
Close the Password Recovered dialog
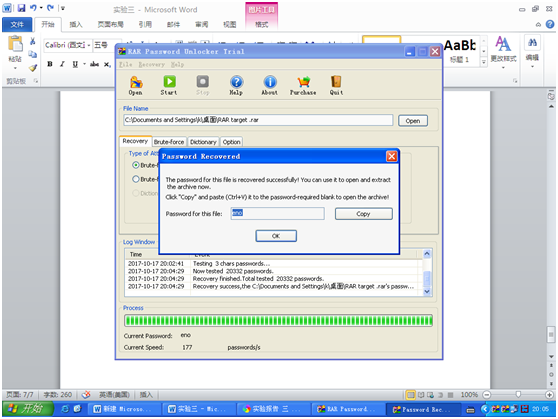391,156
